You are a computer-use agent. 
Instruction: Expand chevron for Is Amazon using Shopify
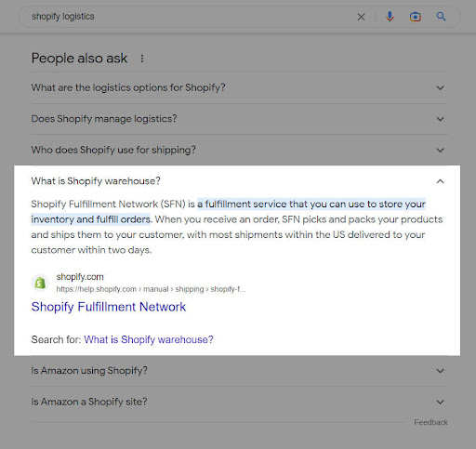pyautogui.click(x=440, y=371)
